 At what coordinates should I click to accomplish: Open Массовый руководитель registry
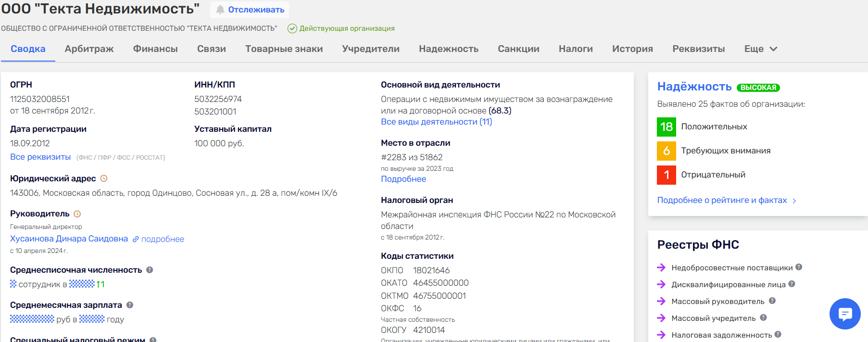click(x=718, y=301)
